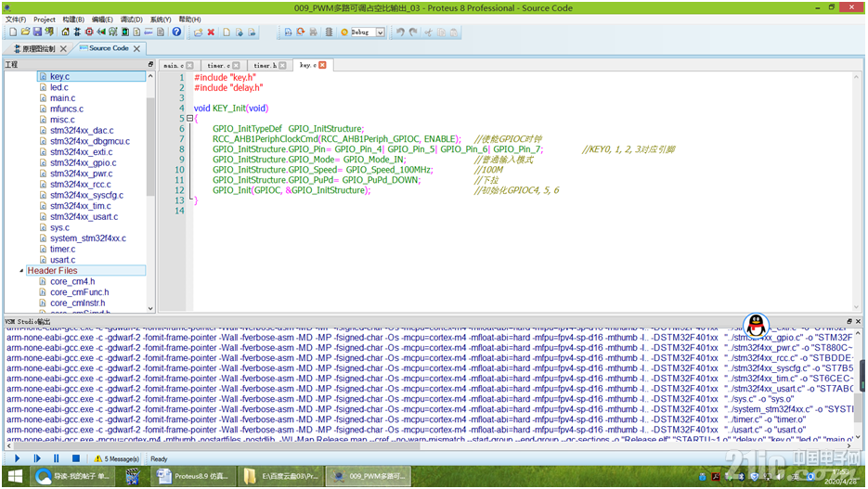This screenshot has width=868, height=489.
Task: Select led.c in project tree
Action: [x=58, y=87]
